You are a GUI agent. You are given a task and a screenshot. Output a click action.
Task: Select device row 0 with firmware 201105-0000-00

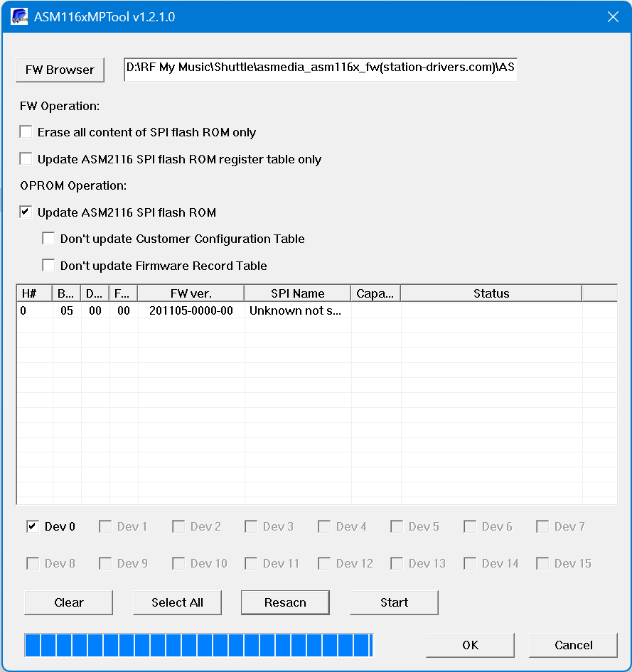coord(191,311)
